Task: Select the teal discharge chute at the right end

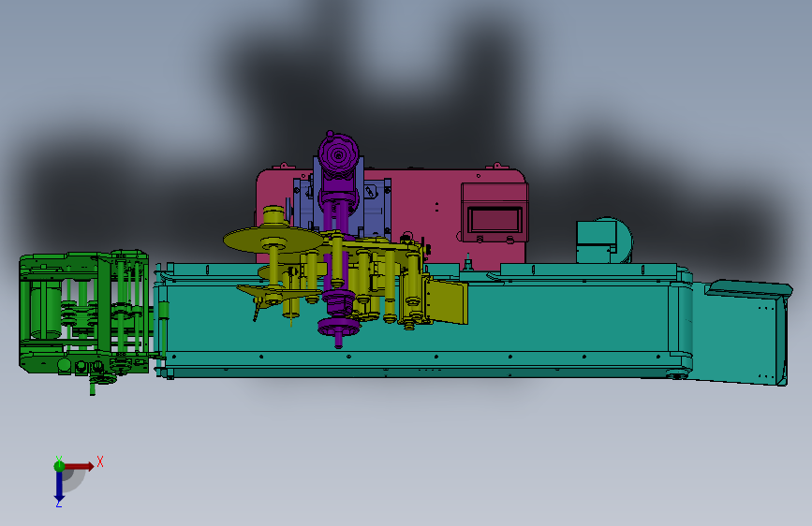Action: (741, 332)
